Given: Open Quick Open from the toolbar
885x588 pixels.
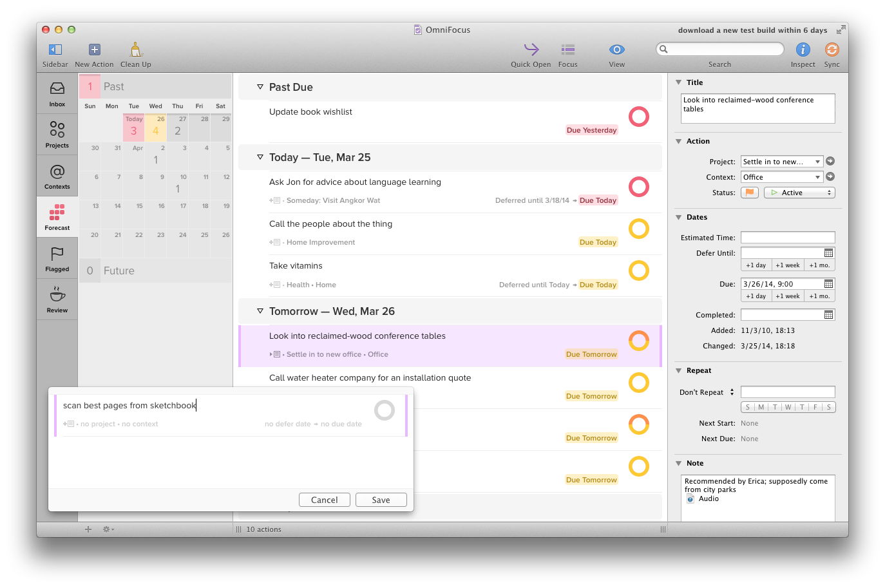Looking at the screenshot, I should tap(531, 49).
